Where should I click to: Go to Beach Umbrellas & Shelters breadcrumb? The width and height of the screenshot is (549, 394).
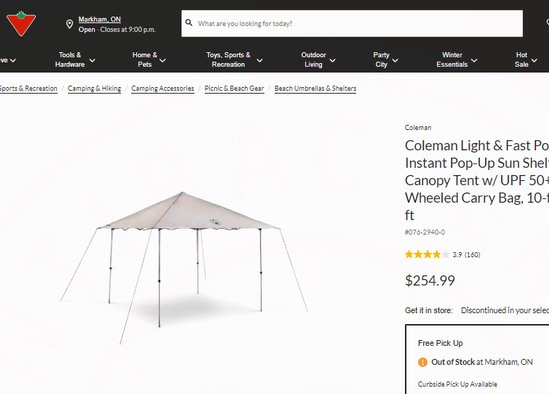pyautogui.click(x=315, y=89)
